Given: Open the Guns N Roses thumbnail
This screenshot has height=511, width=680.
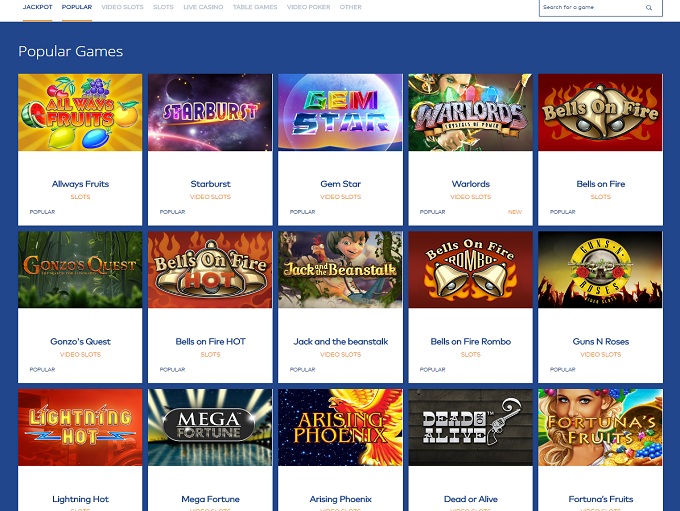Looking at the screenshot, I should (x=600, y=270).
